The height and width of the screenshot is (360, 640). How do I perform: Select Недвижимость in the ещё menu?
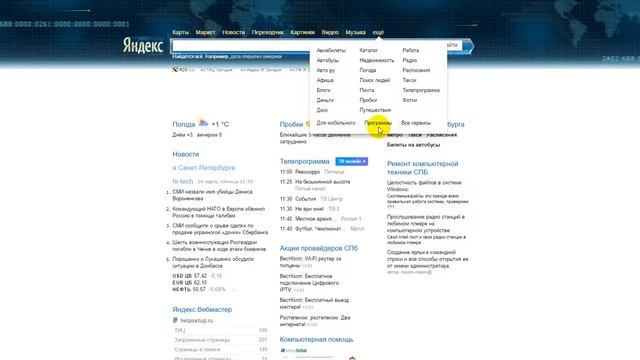(x=377, y=60)
